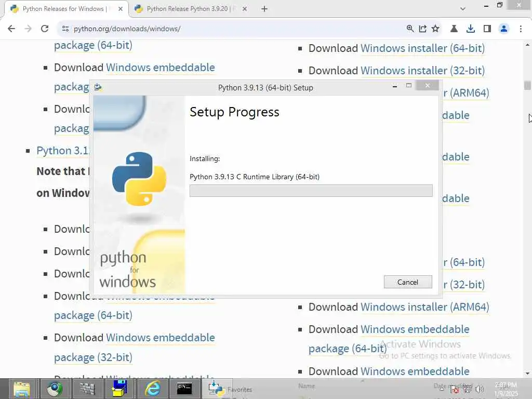Click the browser forward arrow
This screenshot has height=399, width=532.
coord(28,29)
